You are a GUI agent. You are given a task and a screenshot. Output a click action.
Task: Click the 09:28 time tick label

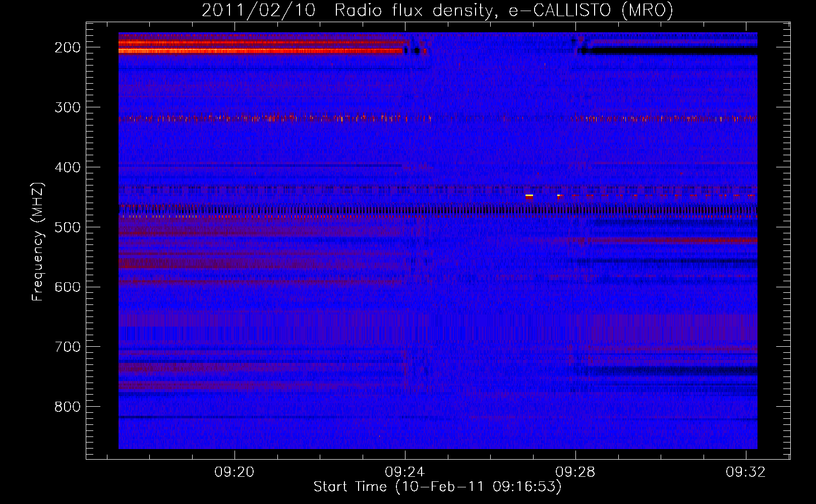pos(575,472)
